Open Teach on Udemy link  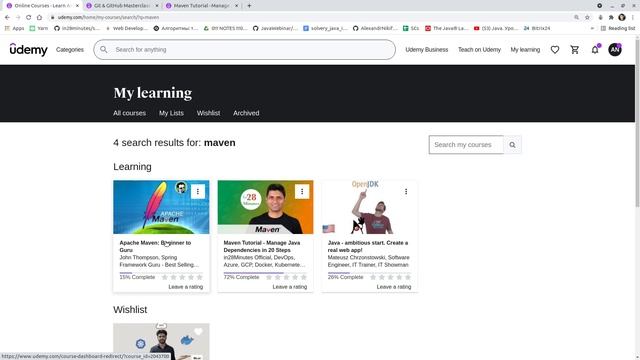[x=479, y=49]
